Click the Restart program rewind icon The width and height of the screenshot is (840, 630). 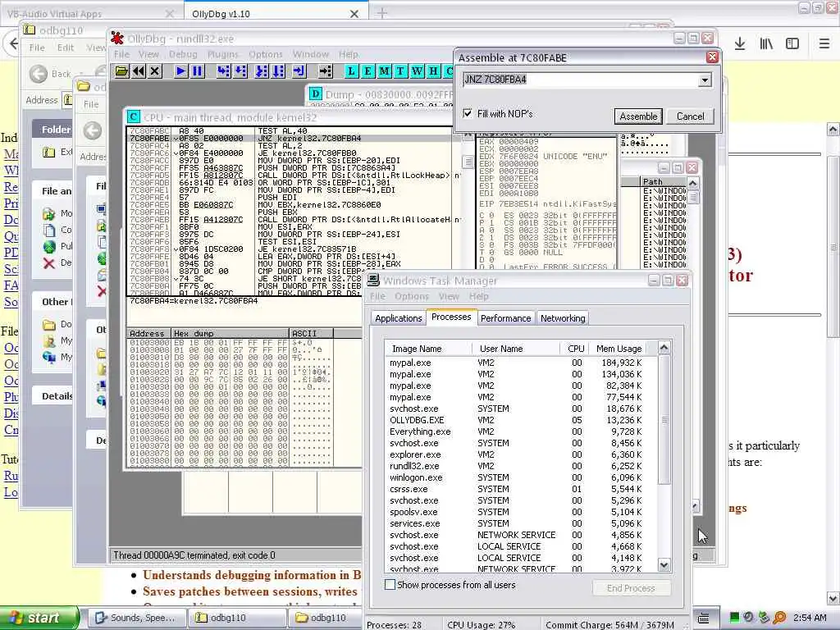(x=139, y=71)
